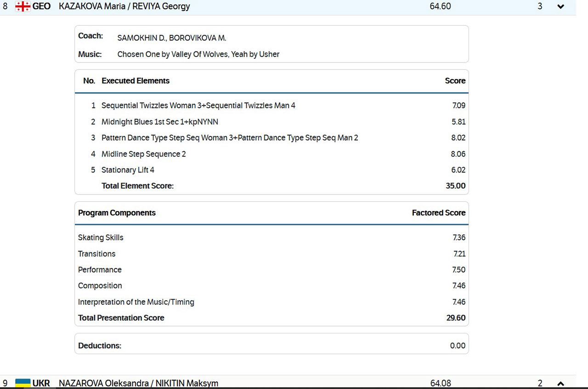588x389 pixels.
Task: Click the Executed Elements column header
Action: 136,81
